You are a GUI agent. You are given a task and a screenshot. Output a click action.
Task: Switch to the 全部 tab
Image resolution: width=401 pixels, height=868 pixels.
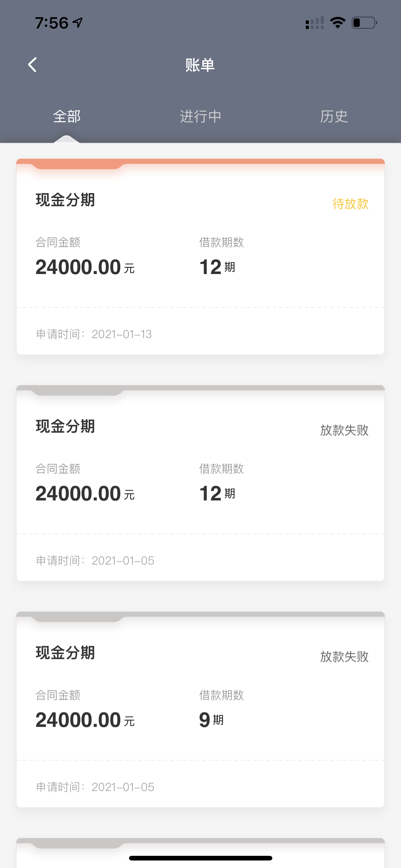[x=67, y=116]
